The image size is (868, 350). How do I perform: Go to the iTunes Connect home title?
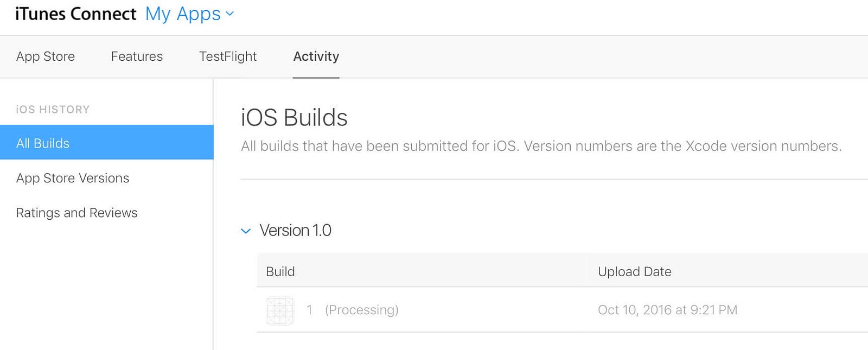coord(75,14)
